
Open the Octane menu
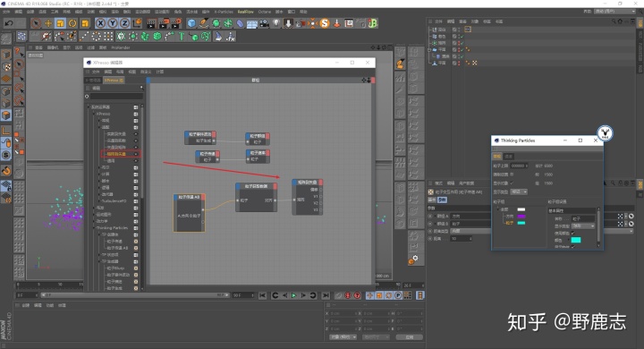(x=264, y=12)
